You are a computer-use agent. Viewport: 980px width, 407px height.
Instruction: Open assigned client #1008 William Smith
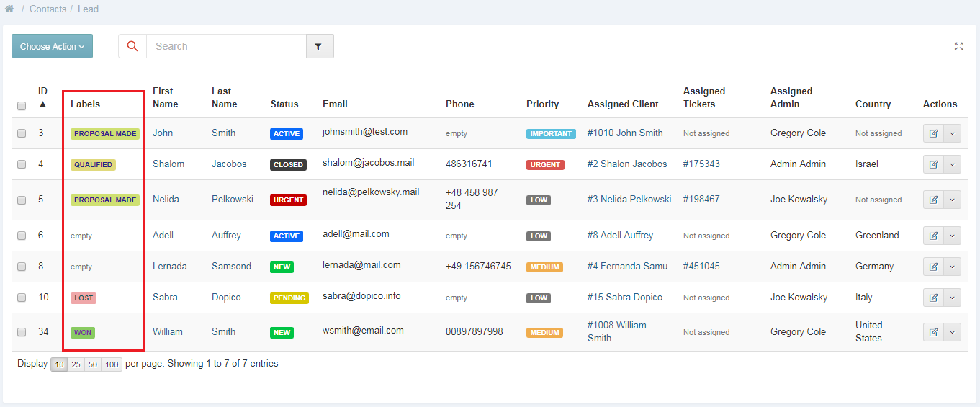tap(617, 332)
